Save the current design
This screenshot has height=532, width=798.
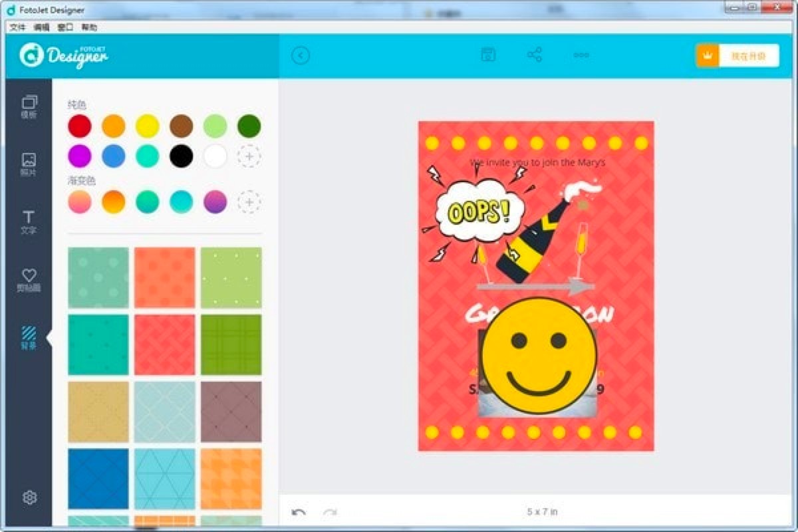coord(487,55)
